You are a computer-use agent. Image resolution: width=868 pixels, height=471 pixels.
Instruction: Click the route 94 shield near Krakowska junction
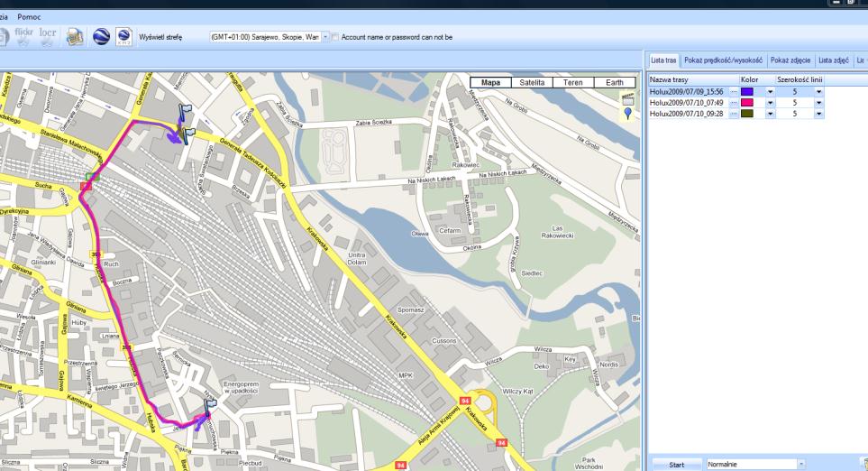[x=465, y=400]
